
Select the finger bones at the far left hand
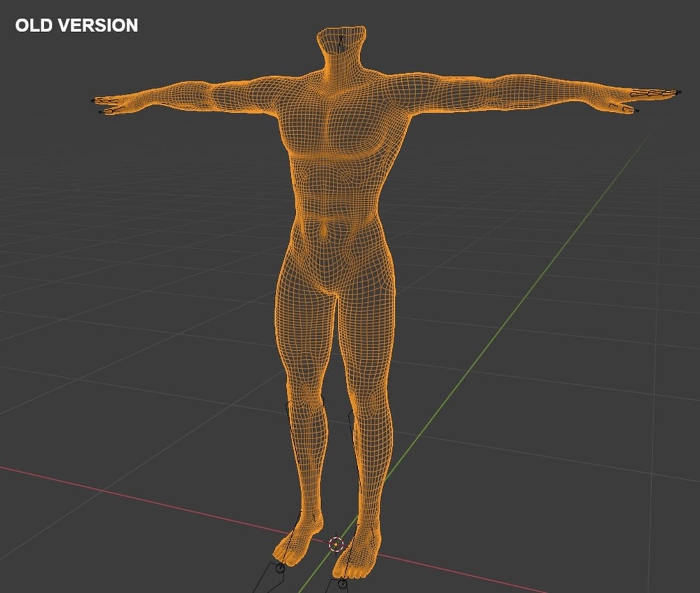tap(109, 105)
